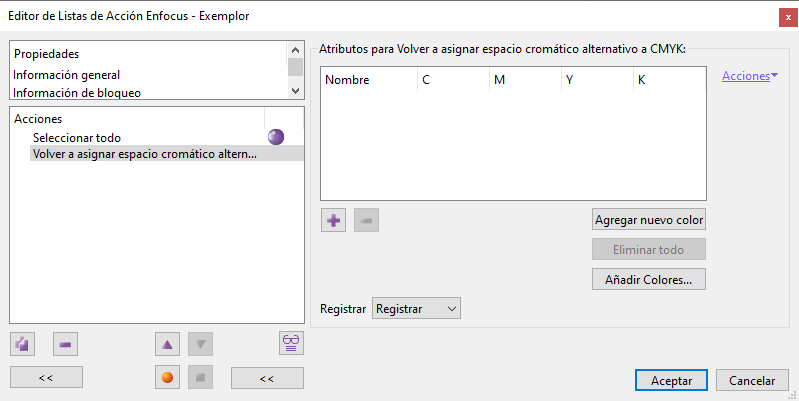Click the grey minus remove-color icon

pos(366,220)
